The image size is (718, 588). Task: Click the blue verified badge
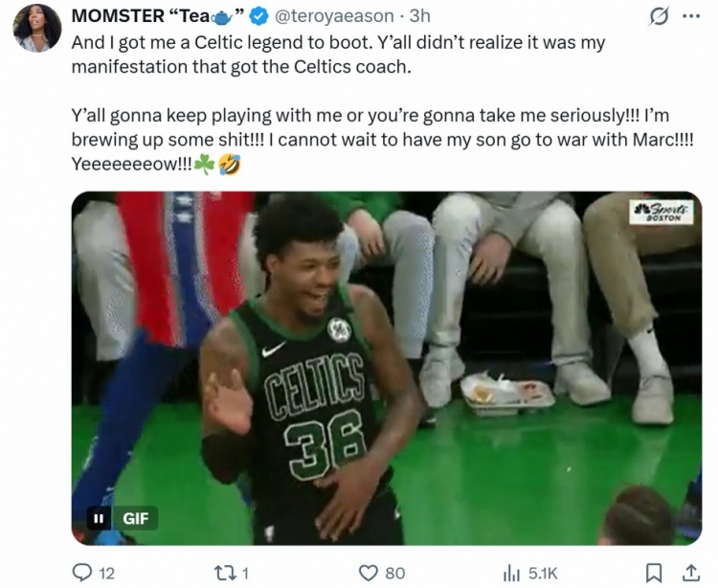[x=258, y=16]
